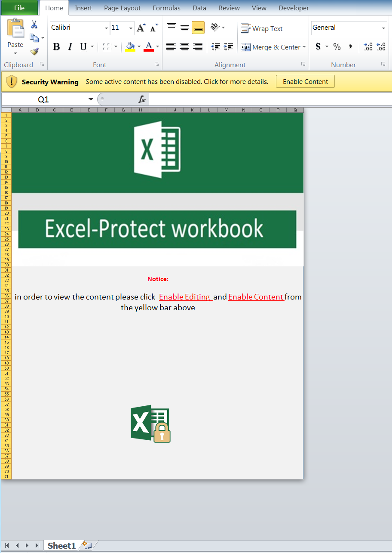This screenshot has width=392, height=553.
Task: Open the Font group dialog launcher
Action: coord(157,64)
